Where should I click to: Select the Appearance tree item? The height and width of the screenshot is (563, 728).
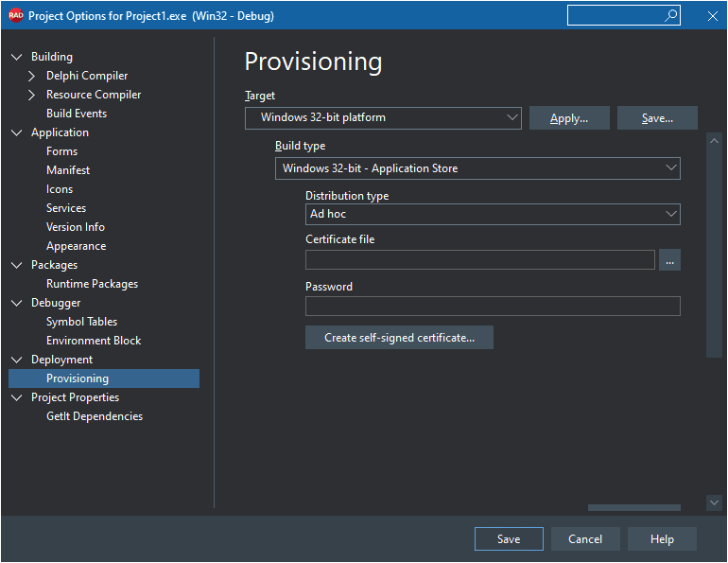tap(77, 246)
